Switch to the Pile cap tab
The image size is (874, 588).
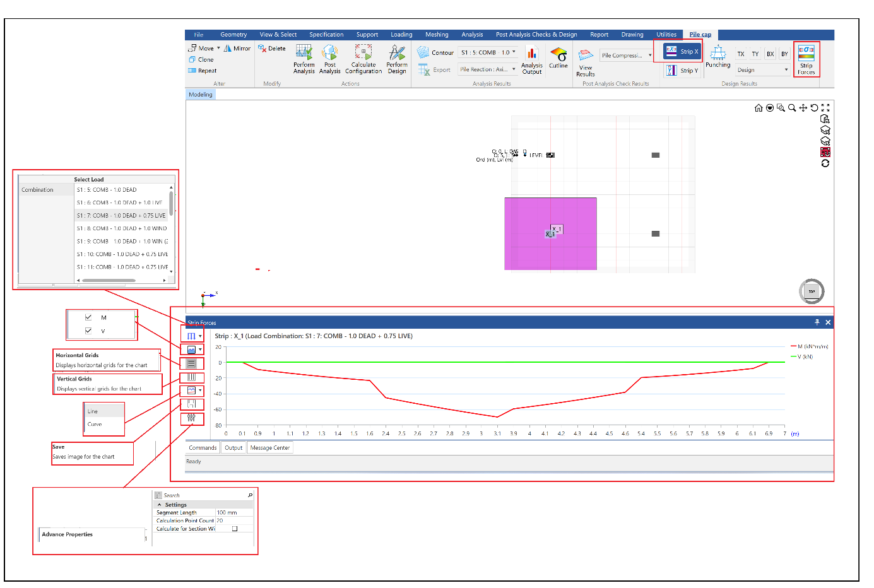[700, 35]
